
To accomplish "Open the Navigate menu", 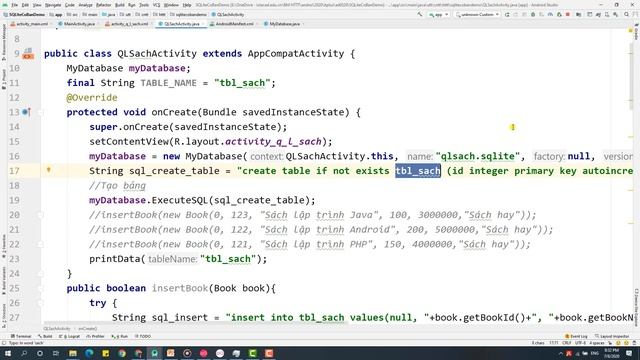I will coord(53,5).
